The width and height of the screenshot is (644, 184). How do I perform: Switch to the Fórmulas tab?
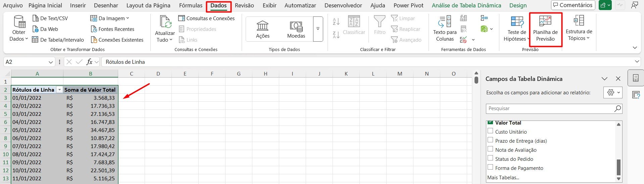(190, 5)
